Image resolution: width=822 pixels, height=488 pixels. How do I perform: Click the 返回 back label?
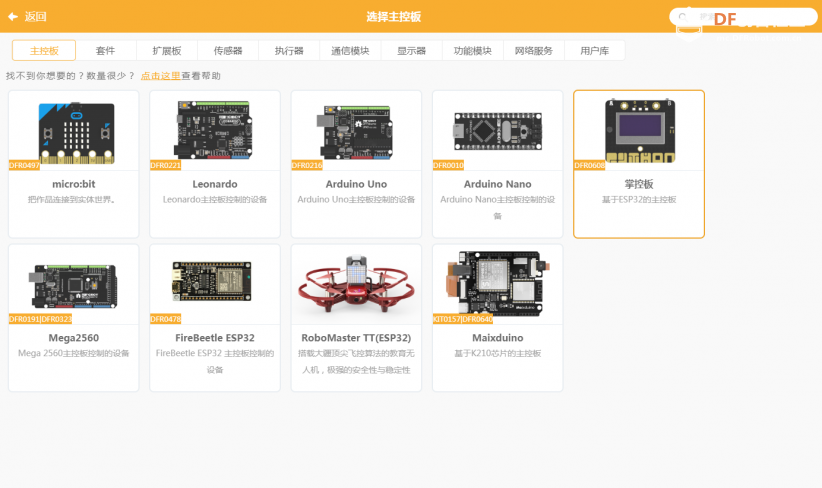(36, 17)
